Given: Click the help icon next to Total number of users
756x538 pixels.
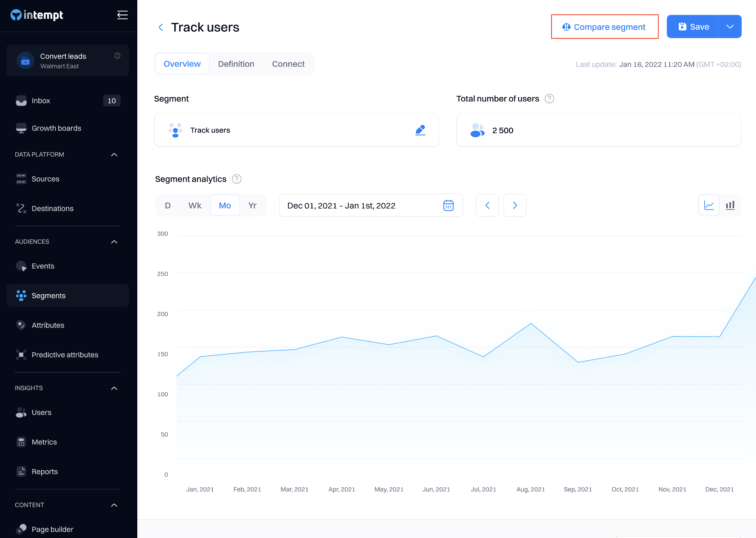Looking at the screenshot, I should coord(549,99).
